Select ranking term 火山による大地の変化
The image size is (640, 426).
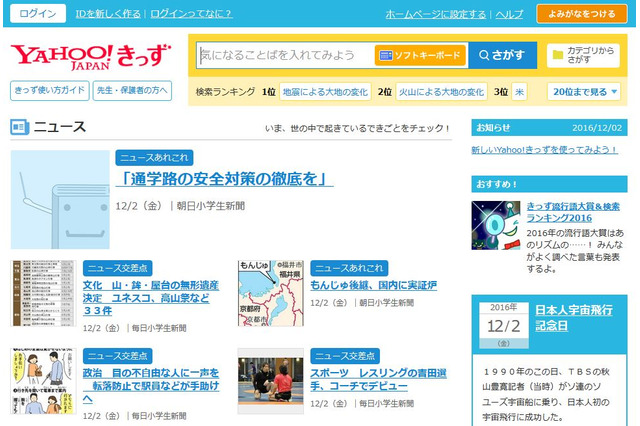click(x=441, y=92)
